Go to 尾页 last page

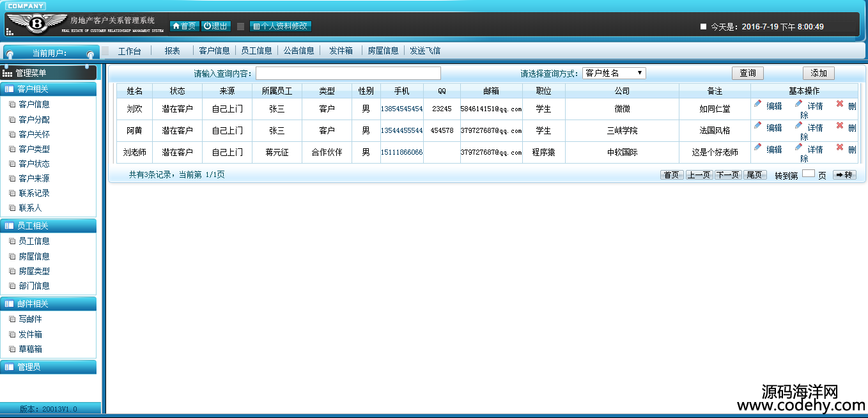coord(755,174)
